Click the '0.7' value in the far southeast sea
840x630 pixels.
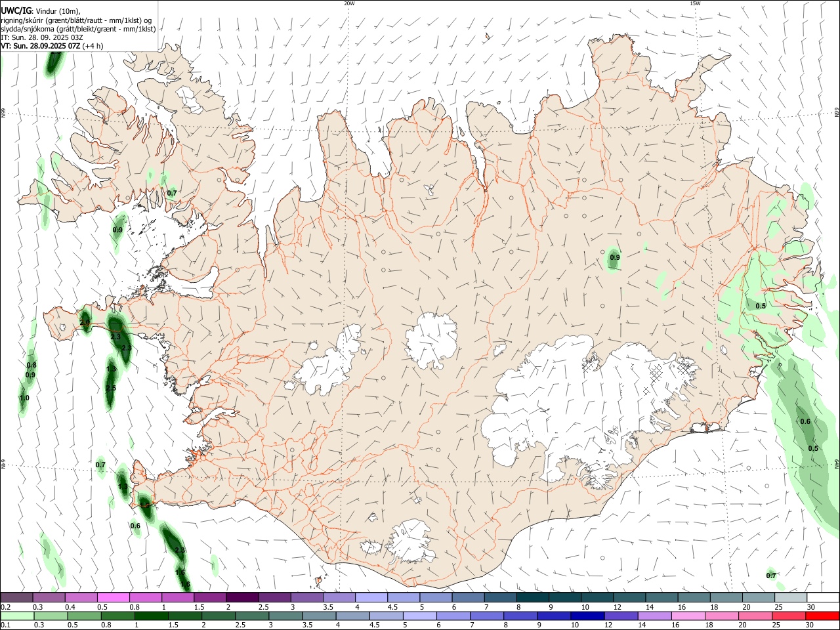click(x=771, y=576)
